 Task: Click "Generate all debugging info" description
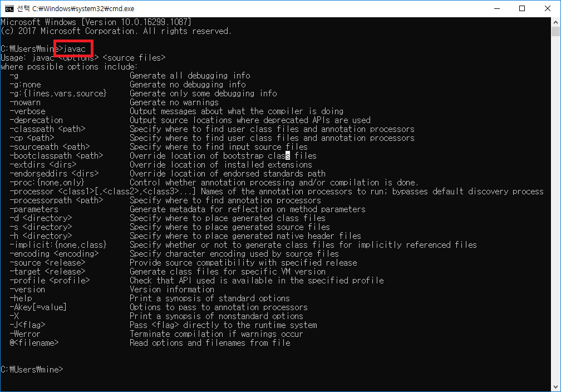click(x=190, y=76)
